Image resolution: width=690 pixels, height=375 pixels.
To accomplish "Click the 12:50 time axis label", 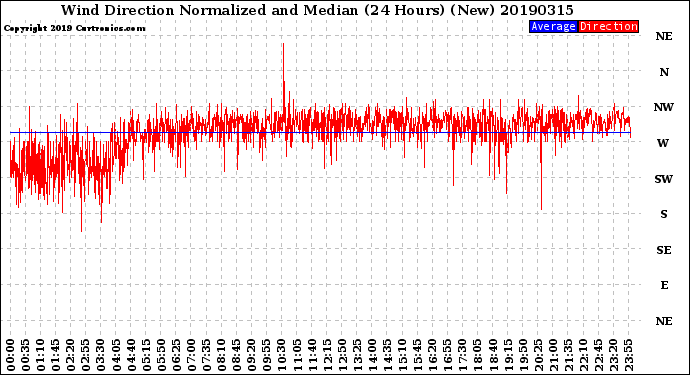I will pyautogui.click(x=342, y=355).
